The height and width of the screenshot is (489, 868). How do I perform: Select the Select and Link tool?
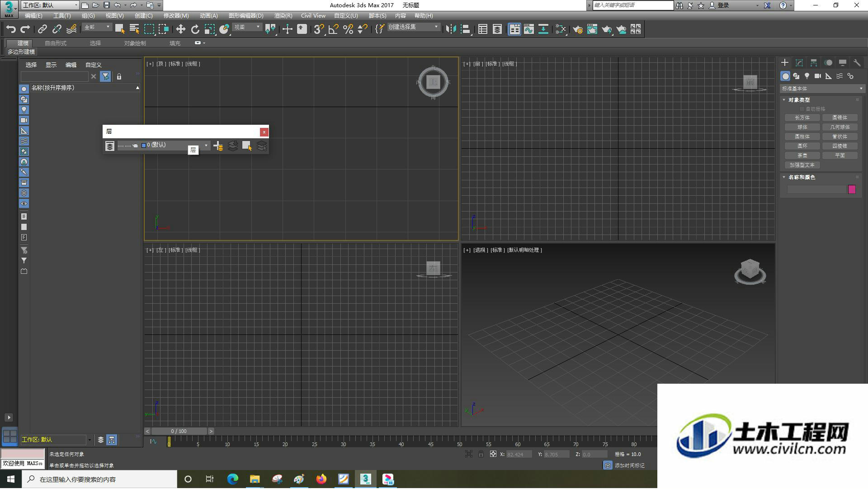(42, 29)
